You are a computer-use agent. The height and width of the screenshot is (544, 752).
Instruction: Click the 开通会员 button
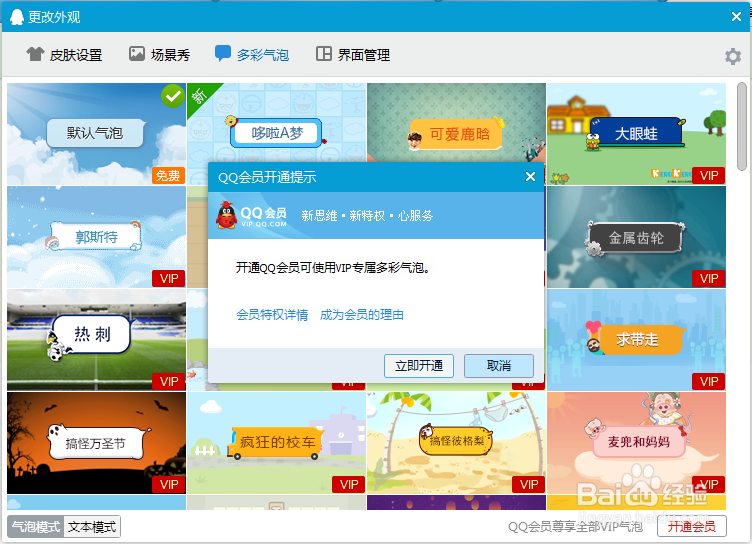(x=692, y=527)
